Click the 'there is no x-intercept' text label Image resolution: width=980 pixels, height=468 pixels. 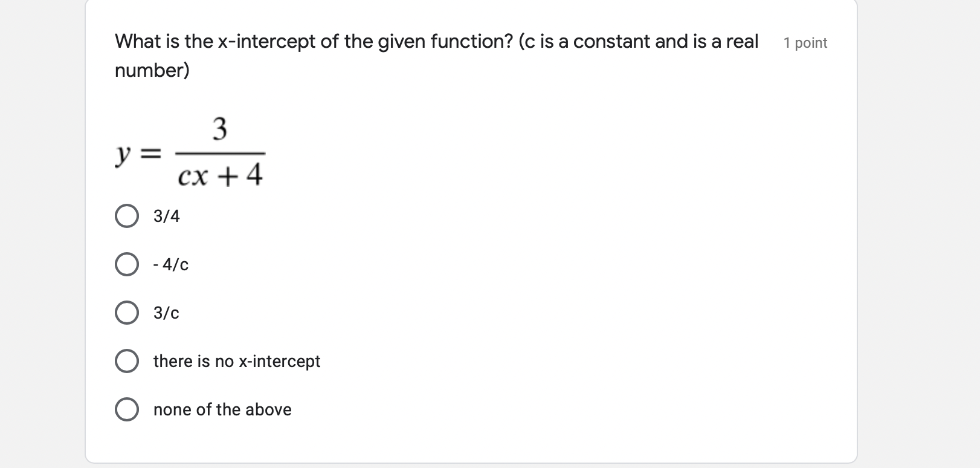point(236,361)
